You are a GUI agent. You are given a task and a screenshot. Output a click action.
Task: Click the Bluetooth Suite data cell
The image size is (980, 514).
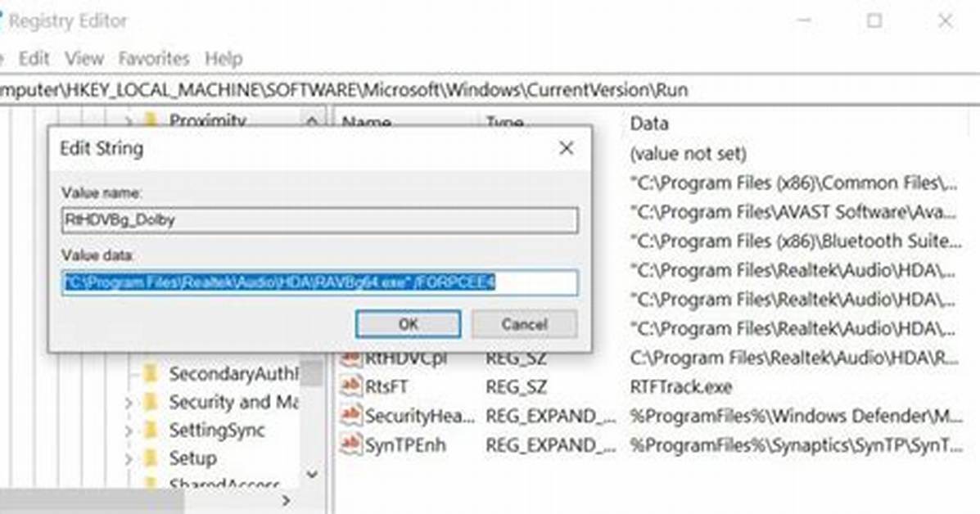click(796, 241)
